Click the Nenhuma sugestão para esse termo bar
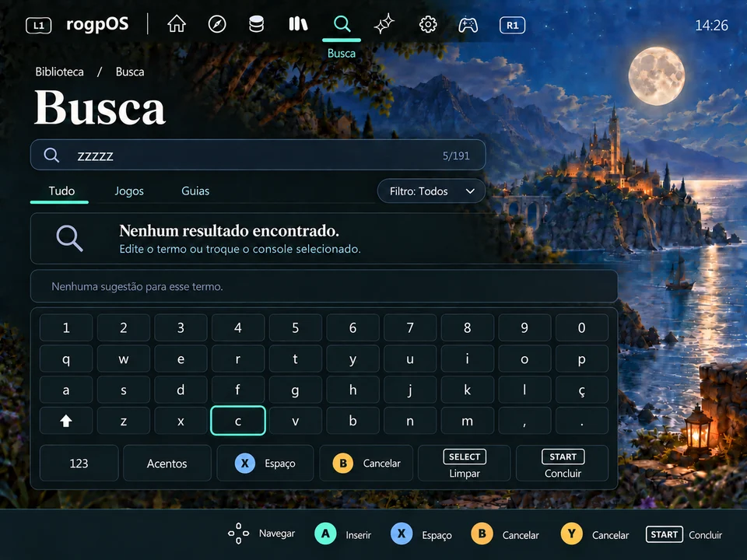 (324, 286)
